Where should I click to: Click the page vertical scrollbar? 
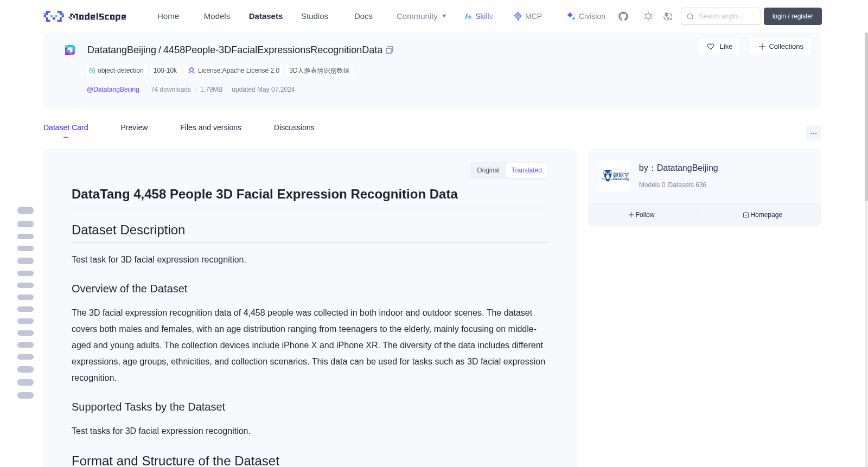point(866,117)
